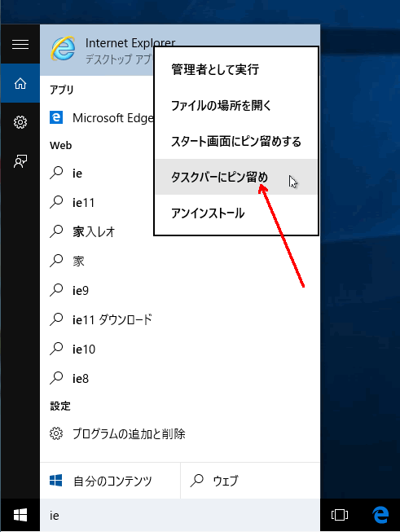Click the Internet Explorer logo icon
This screenshot has height=532, width=400.
click(63, 49)
